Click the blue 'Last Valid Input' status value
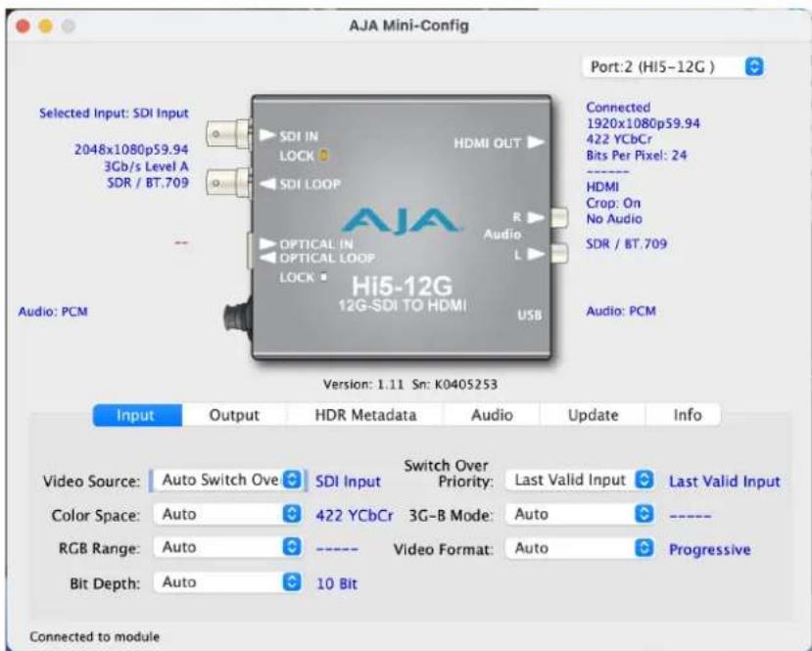 click(725, 482)
